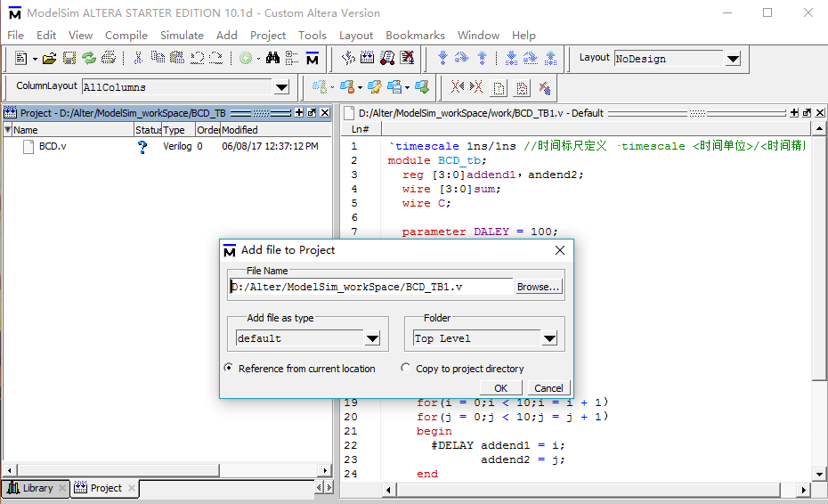Click the File Name input field
The image size is (828, 504).
[371, 287]
